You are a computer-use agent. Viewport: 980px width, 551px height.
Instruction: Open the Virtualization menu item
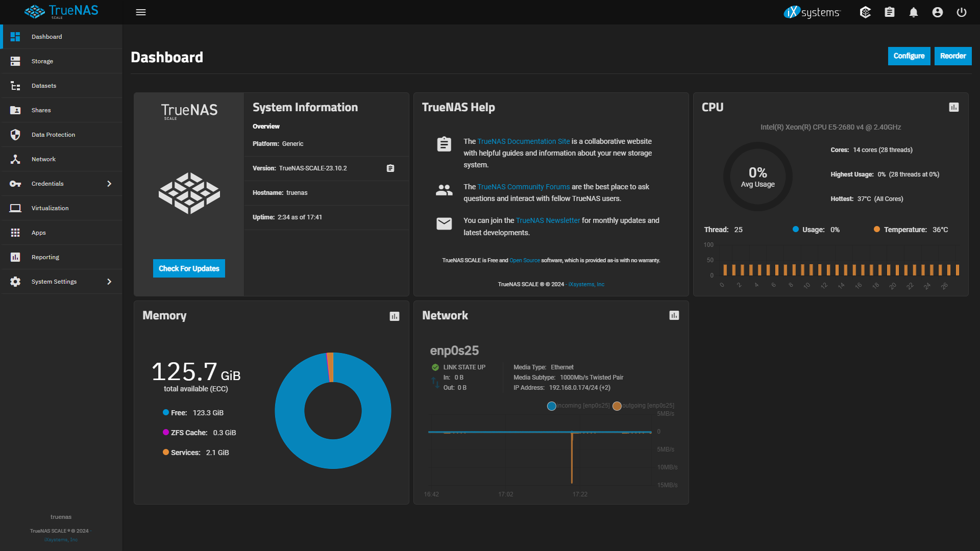(61, 208)
